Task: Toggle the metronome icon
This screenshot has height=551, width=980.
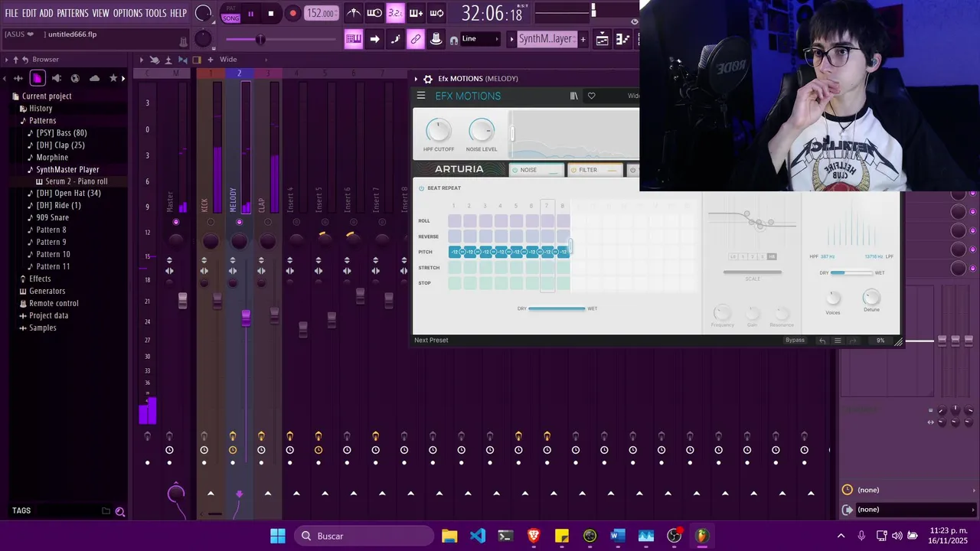Action: tap(354, 13)
